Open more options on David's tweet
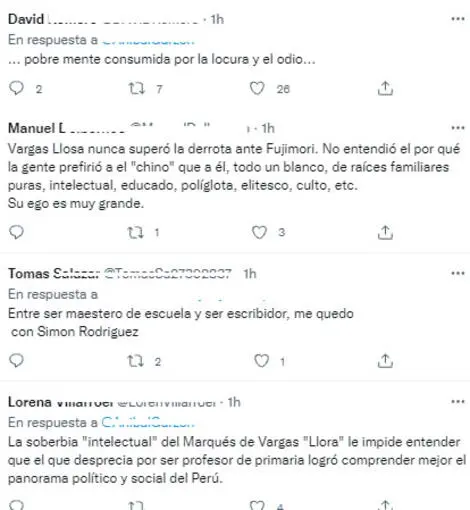The height and width of the screenshot is (510, 470). [x=458, y=19]
